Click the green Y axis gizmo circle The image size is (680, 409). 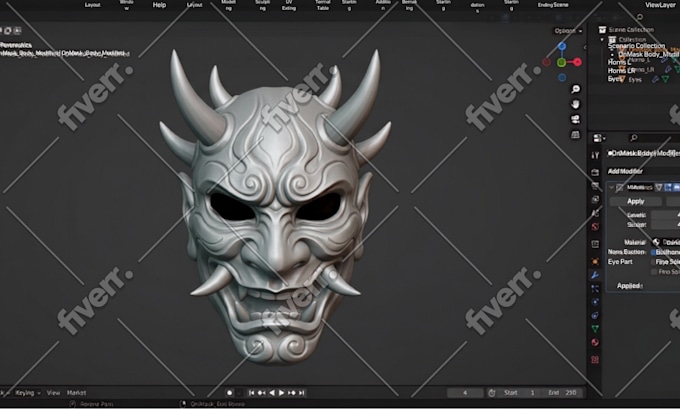pos(561,62)
